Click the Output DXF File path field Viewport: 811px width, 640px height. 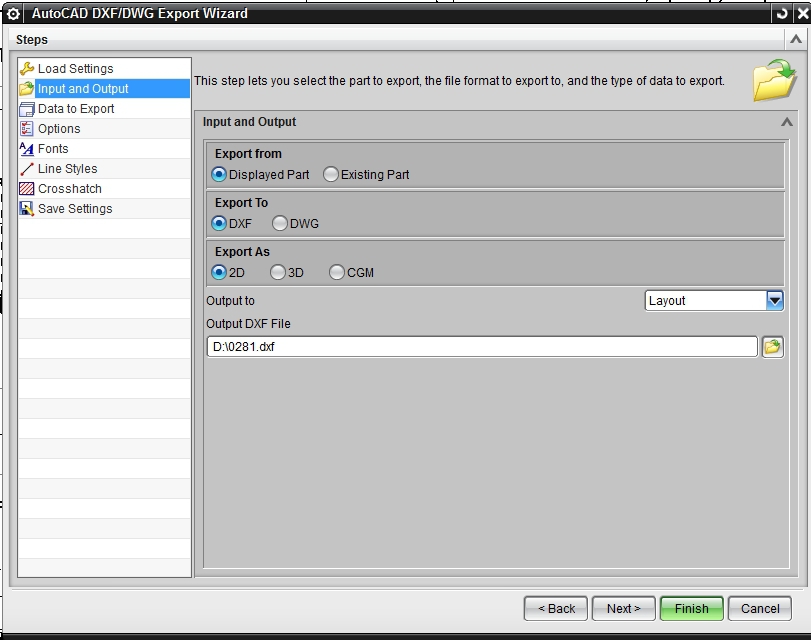click(x=482, y=347)
